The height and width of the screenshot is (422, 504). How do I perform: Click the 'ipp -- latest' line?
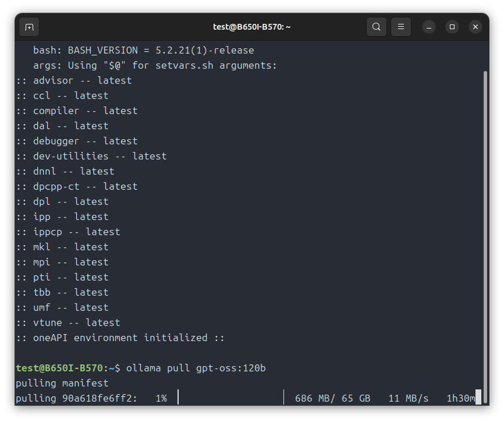(62, 217)
